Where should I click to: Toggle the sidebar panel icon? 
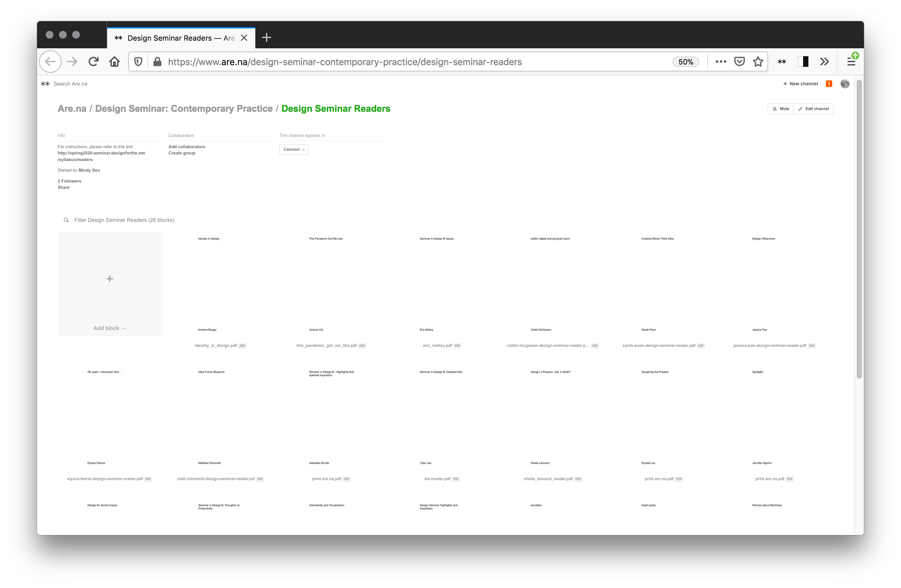(x=803, y=62)
